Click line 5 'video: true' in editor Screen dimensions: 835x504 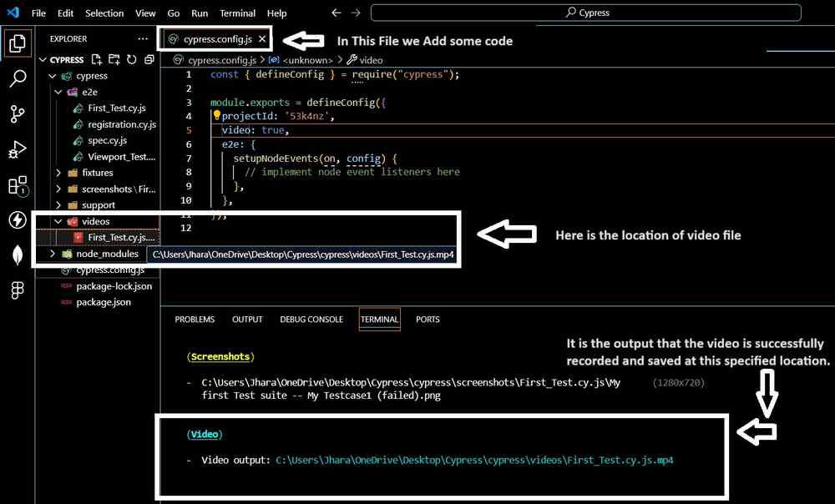click(x=255, y=130)
